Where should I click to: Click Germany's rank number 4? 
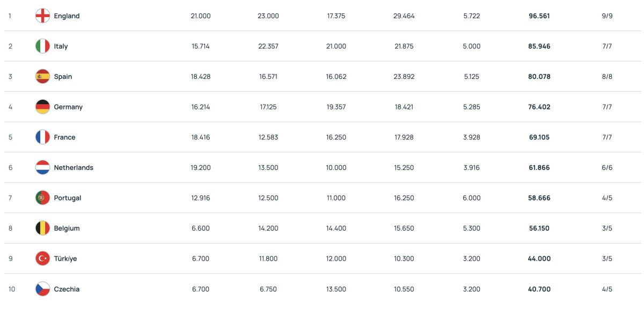[10, 107]
